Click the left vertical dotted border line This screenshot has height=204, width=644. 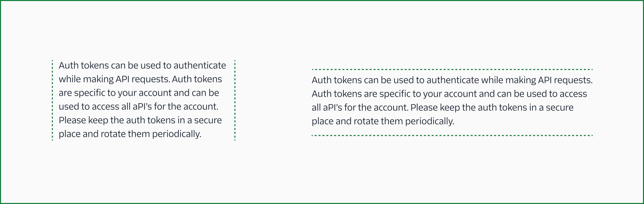click(52, 100)
